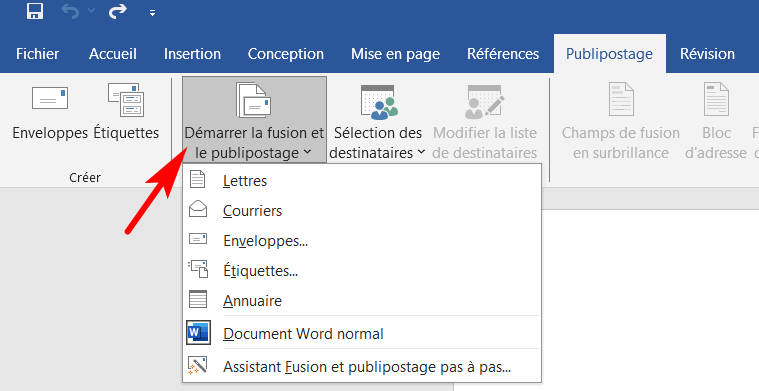Open the Fichier tab
This screenshot has width=759, height=391.
point(37,54)
